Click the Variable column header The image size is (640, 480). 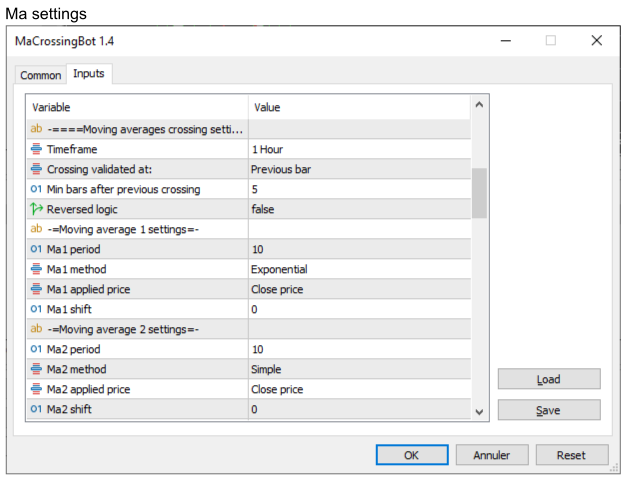(138, 107)
